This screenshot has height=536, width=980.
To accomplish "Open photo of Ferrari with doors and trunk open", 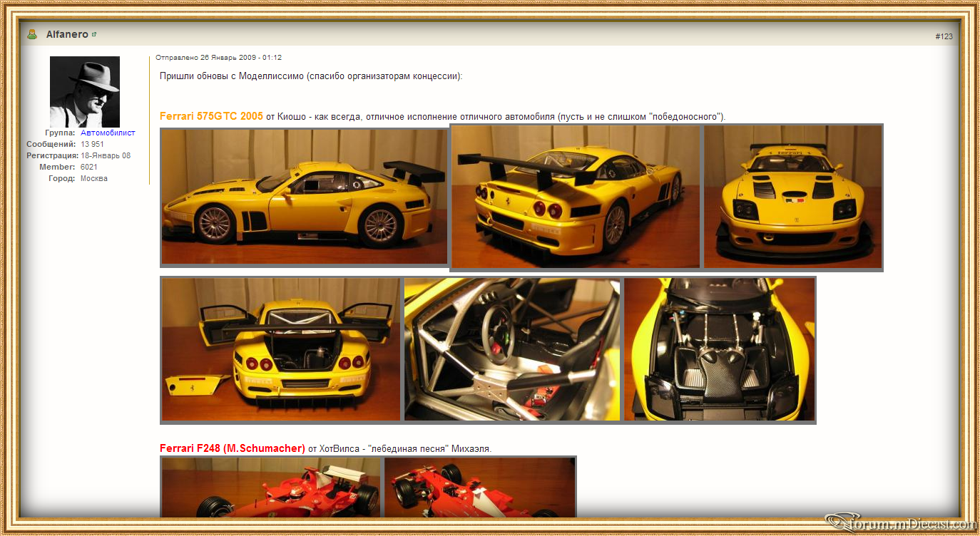I will [x=281, y=349].
